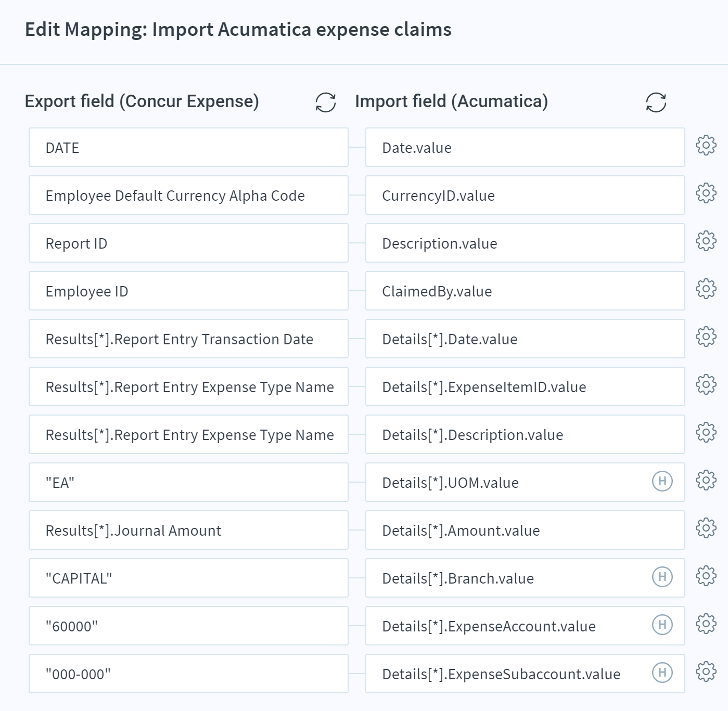The height and width of the screenshot is (711, 728).
Task: Edit Results[*].Journal Amount export field
Action: point(188,530)
